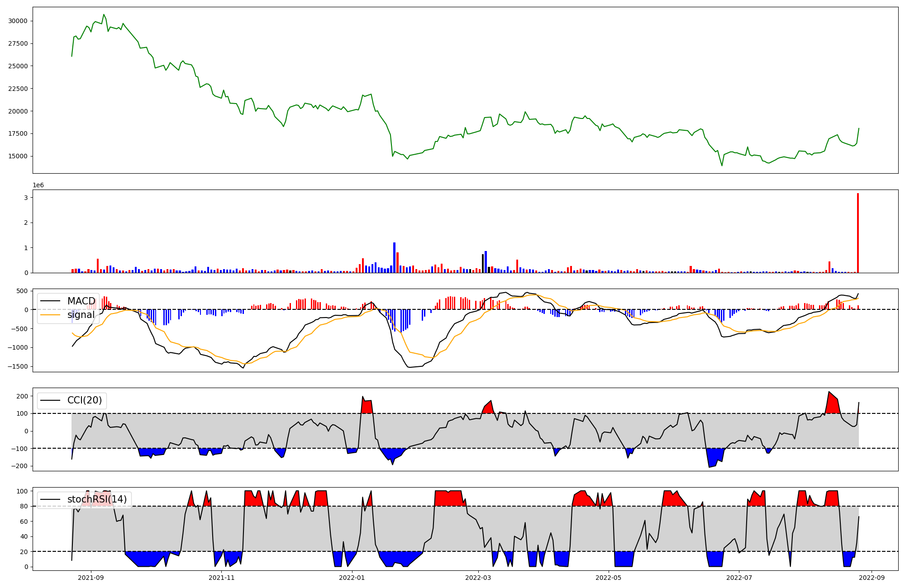Click the 2021-09 x-axis date label
The image size is (905, 588).
(x=91, y=578)
